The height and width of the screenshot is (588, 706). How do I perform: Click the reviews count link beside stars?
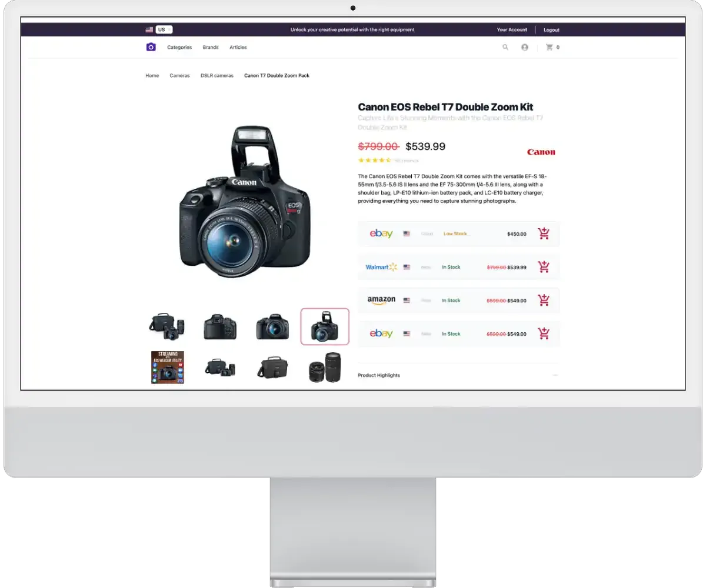click(x=407, y=161)
